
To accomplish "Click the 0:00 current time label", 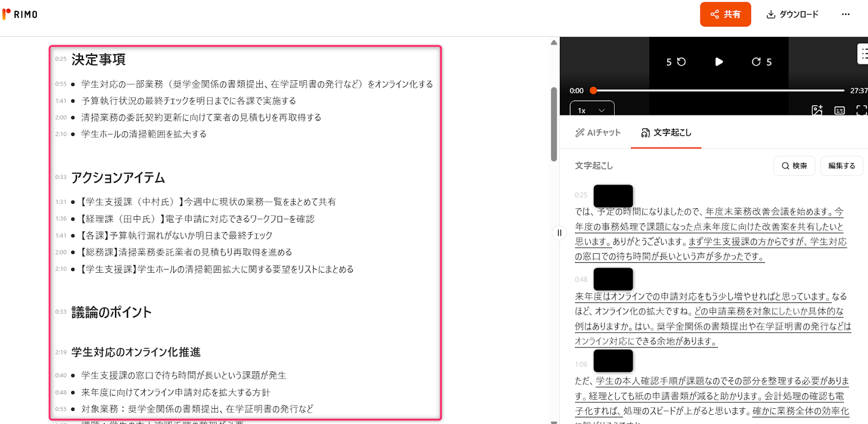I will (576, 91).
